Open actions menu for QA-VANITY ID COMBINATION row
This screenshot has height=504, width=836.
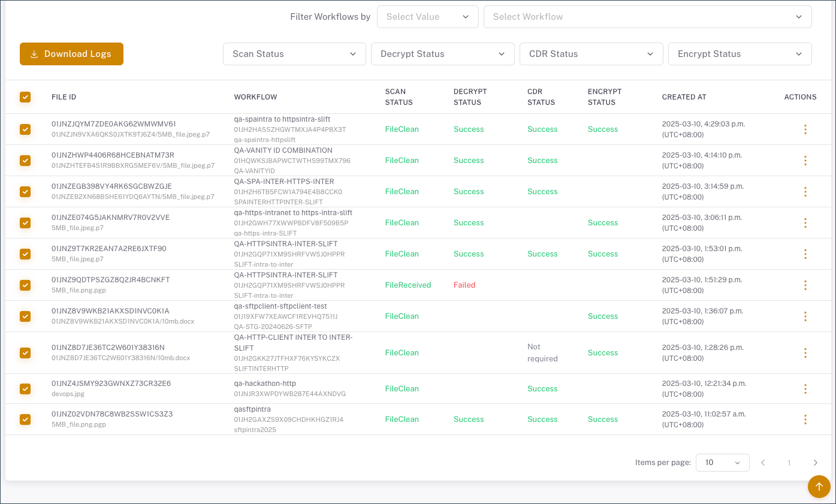point(805,161)
